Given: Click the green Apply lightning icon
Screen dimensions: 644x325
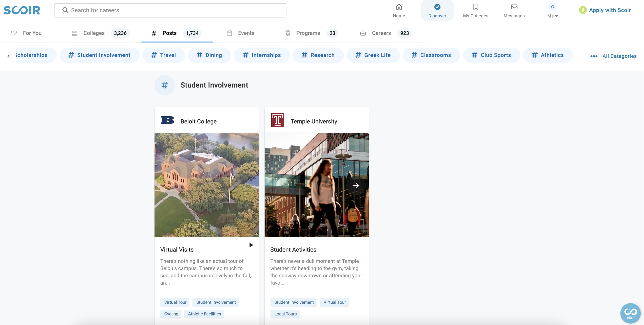Looking at the screenshot, I should tap(583, 10).
